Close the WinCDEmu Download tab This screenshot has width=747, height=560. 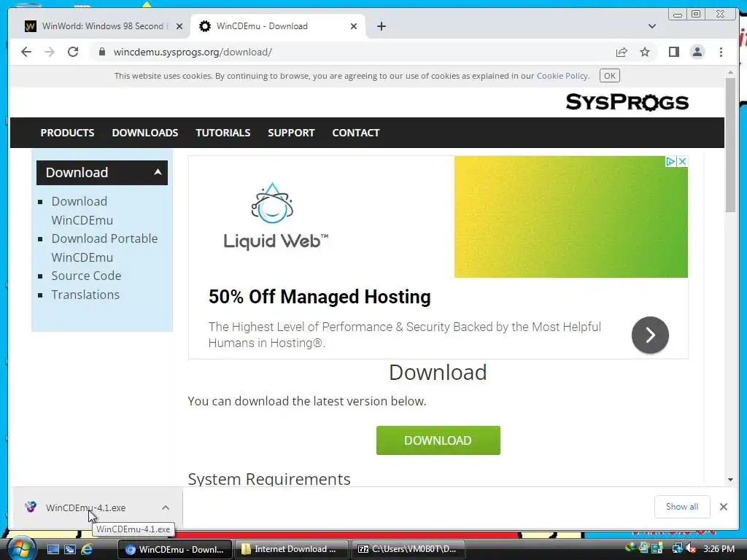click(354, 26)
